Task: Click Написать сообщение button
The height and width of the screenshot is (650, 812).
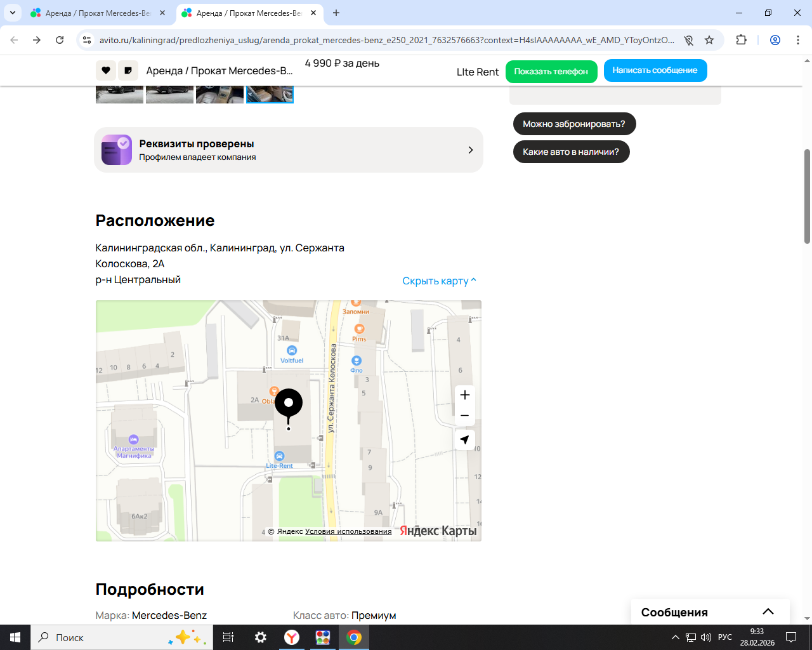Action: 655,70
